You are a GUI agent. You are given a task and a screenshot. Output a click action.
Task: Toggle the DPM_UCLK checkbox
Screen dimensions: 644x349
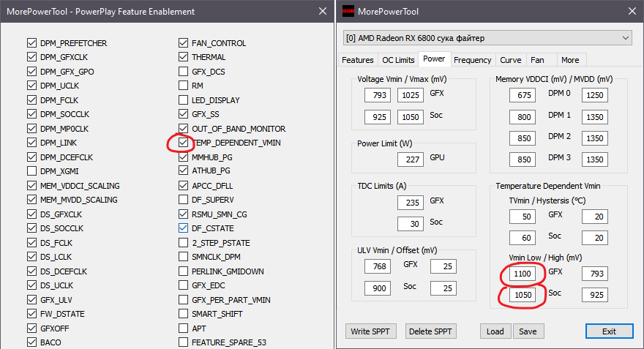[x=31, y=86]
